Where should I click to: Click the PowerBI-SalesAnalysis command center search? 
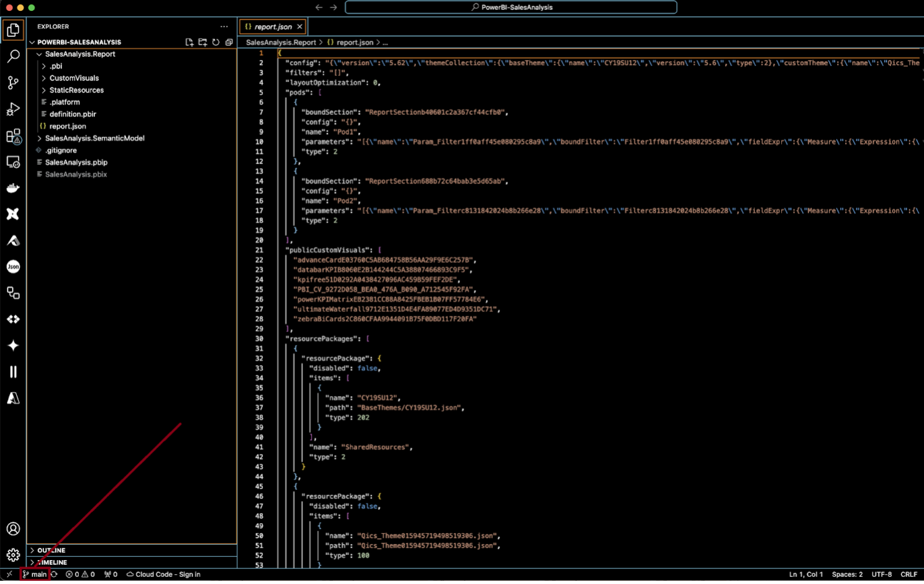pos(510,7)
